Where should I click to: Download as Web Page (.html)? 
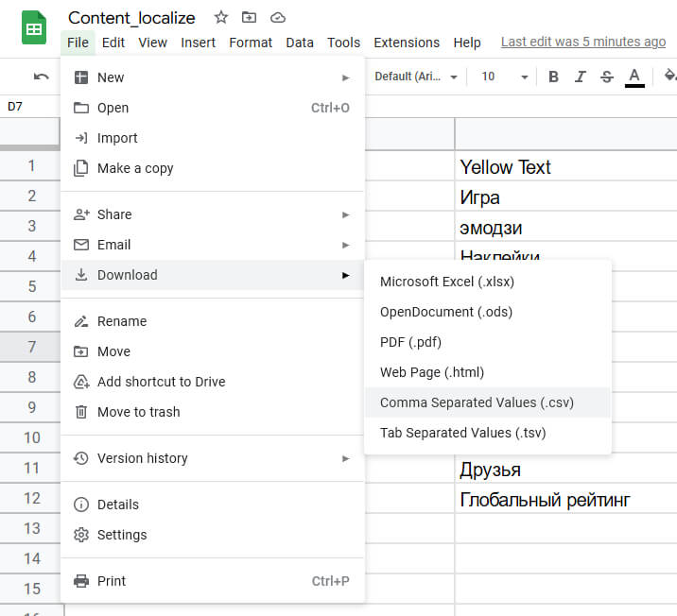coord(488,372)
